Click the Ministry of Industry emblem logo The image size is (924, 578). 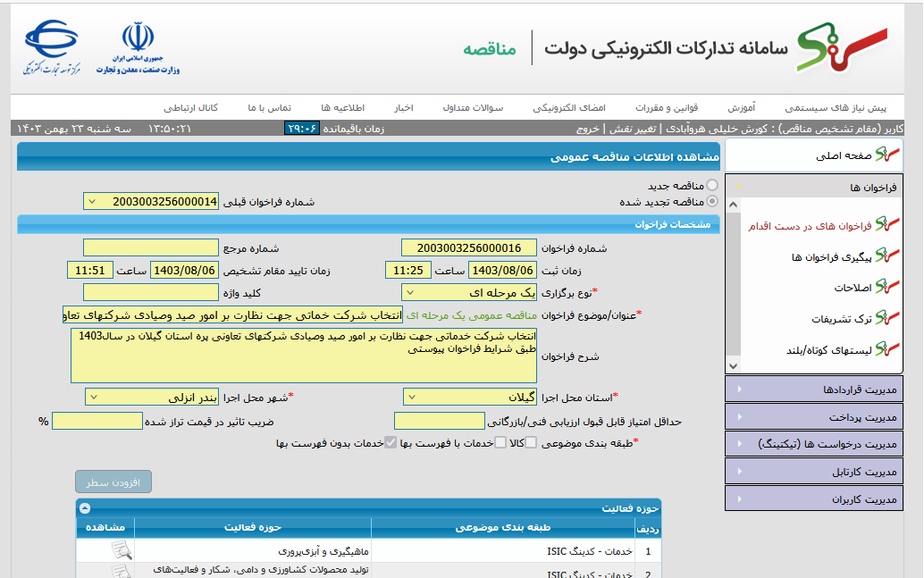[x=138, y=47]
